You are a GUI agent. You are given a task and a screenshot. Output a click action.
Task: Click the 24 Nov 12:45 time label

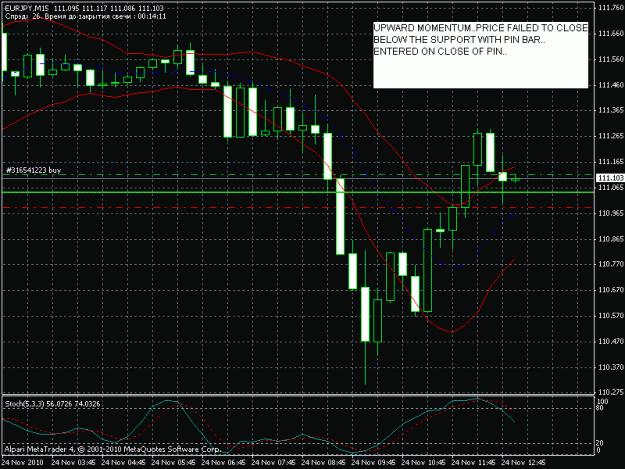[523, 463]
